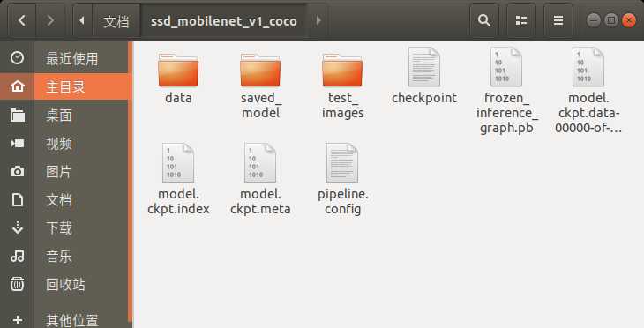Select the checkpoint text file icon
Screen dimensions: 644x328
(x=424, y=66)
